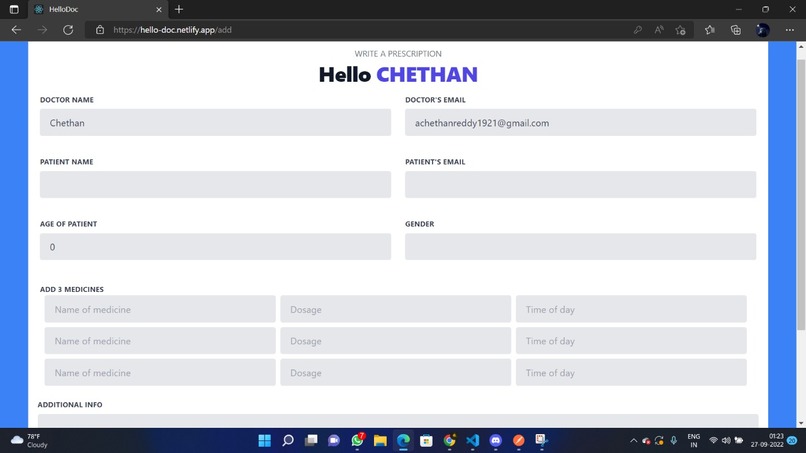
Task: Click the scrollbar down arrow
Action: [801, 424]
